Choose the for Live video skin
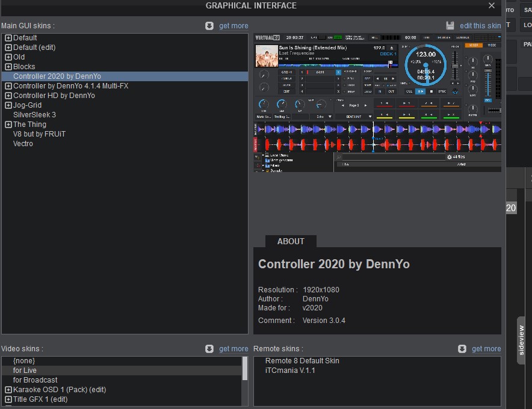This screenshot has height=409, width=532. pos(122,371)
